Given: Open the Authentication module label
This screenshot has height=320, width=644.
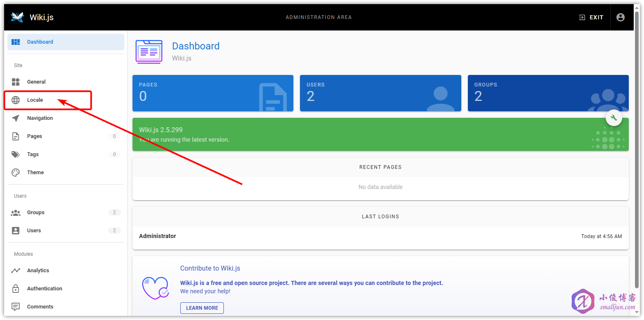Looking at the screenshot, I should click(45, 289).
